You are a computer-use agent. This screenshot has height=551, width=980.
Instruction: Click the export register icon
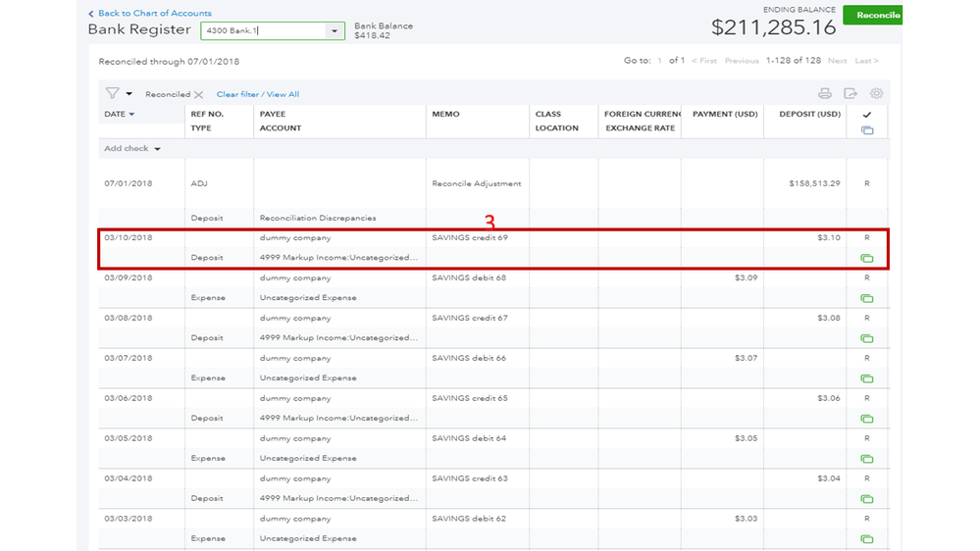[851, 94]
